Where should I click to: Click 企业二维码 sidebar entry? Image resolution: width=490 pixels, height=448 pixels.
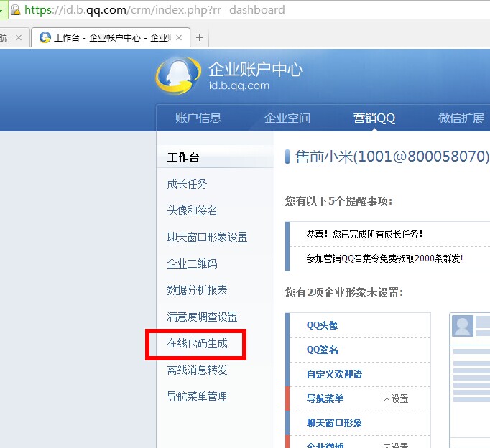193,263
